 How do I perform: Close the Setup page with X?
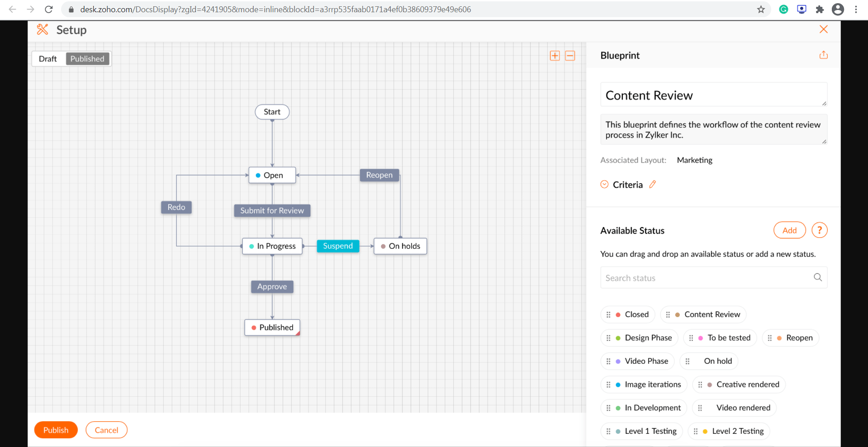point(823,29)
